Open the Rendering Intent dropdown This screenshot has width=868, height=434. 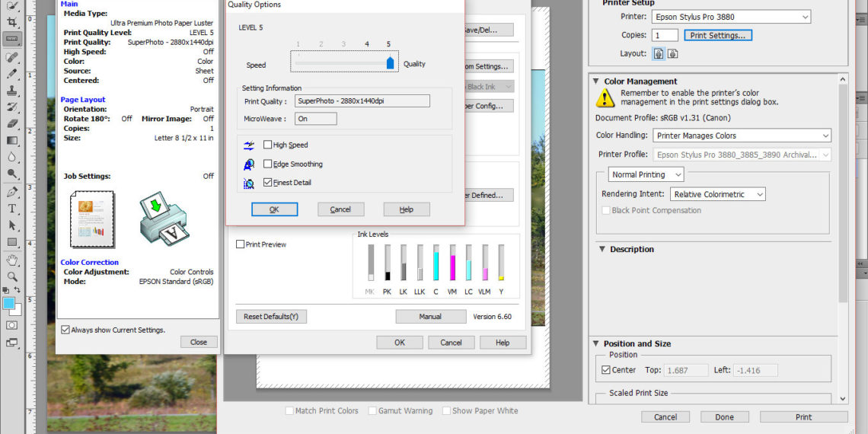click(x=717, y=194)
